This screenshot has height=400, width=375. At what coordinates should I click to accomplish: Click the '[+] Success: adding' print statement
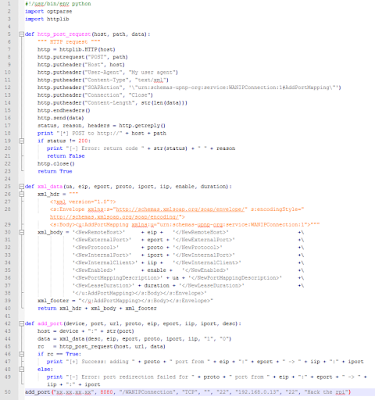(205, 361)
